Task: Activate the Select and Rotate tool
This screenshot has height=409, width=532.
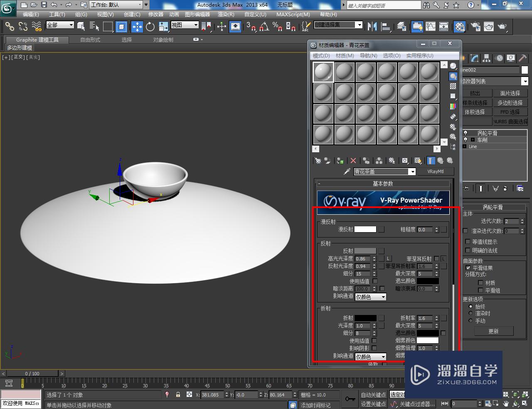Action: click(150, 27)
